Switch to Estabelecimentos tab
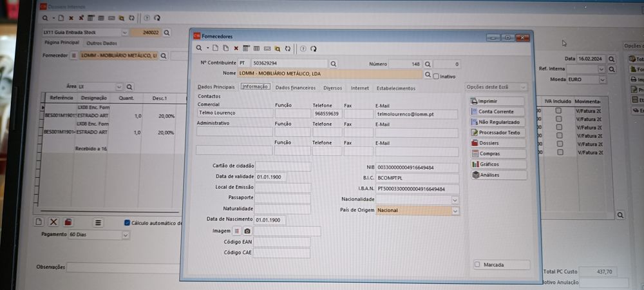The image size is (644, 290). tap(396, 88)
